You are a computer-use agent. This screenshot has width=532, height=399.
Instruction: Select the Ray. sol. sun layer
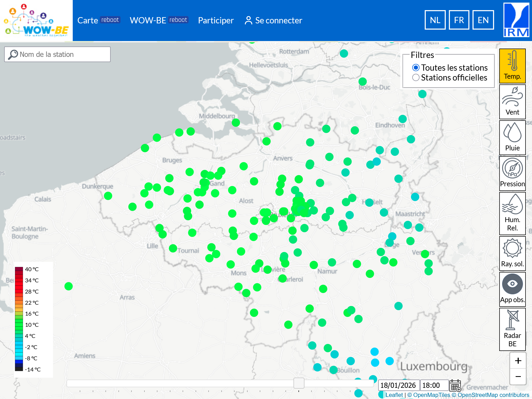click(x=512, y=253)
